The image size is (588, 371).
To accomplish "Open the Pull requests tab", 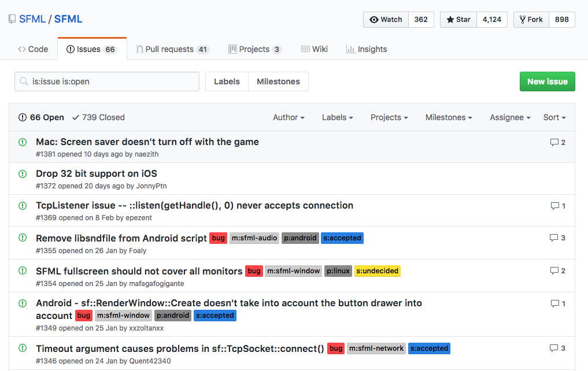I will (x=172, y=49).
